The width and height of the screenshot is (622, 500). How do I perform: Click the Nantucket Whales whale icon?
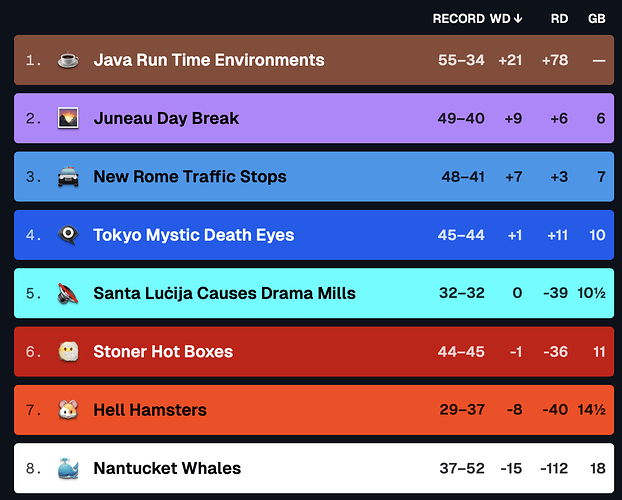click(x=68, y=468)
